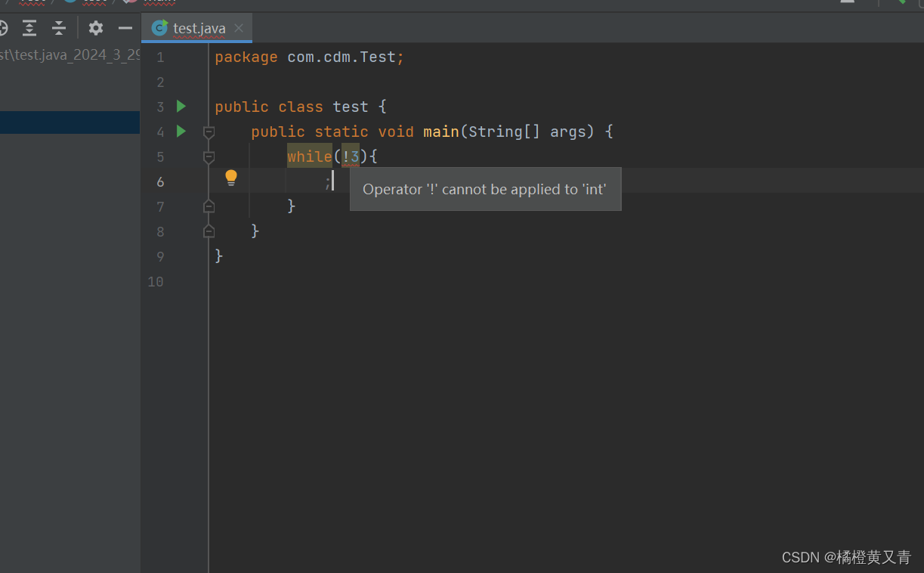This screenshot has width=924, height=573.
Task: Click the error tooltip about operator '!'
Action: coord(485,189)
